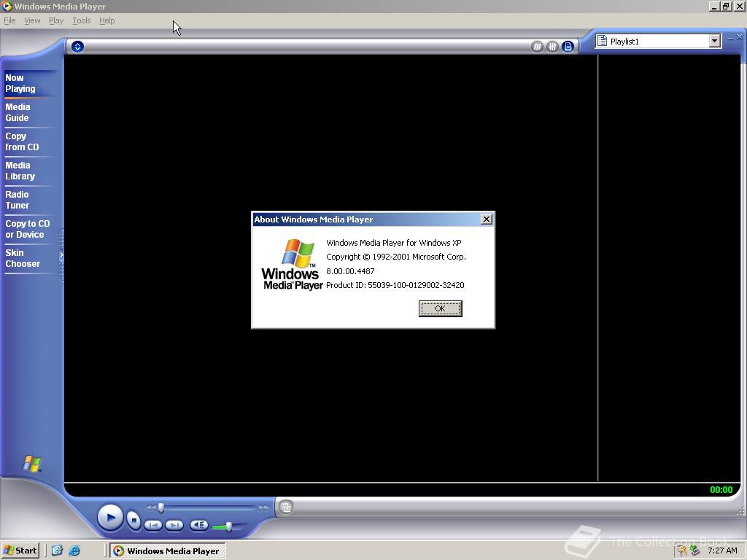Toggle the menu bar show/hide button
This screenshot has width=747, height=560.
77,47
